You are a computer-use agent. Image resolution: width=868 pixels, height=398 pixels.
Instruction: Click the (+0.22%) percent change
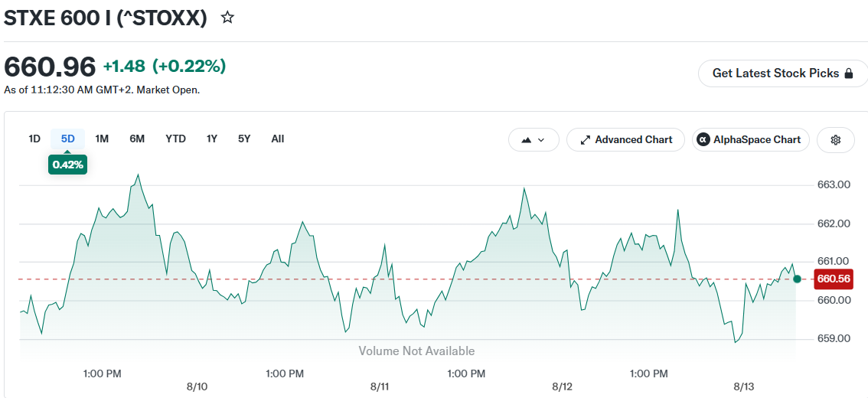point(189,67)
